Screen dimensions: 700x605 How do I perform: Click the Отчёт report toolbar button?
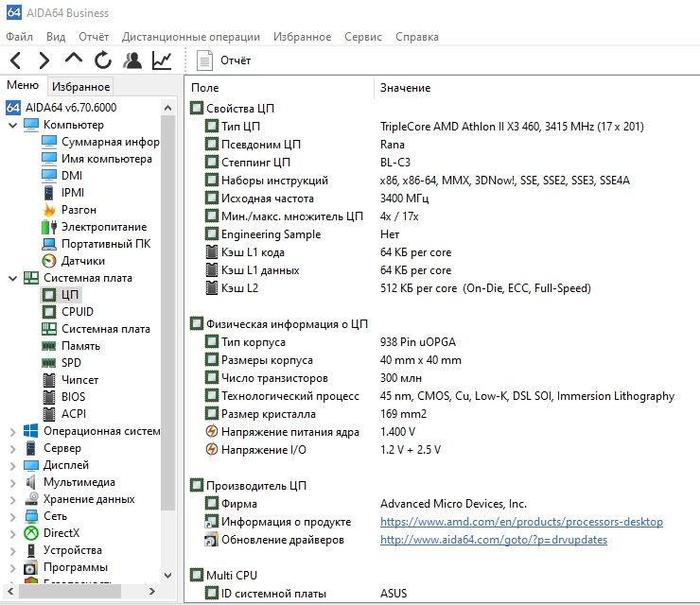click(x=223, y=60)
